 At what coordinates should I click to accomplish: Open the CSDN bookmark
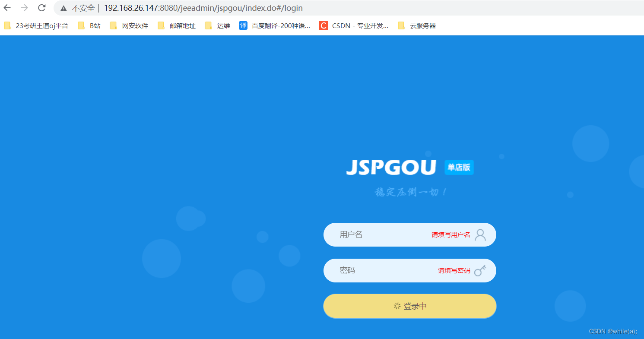pos(354,26)
